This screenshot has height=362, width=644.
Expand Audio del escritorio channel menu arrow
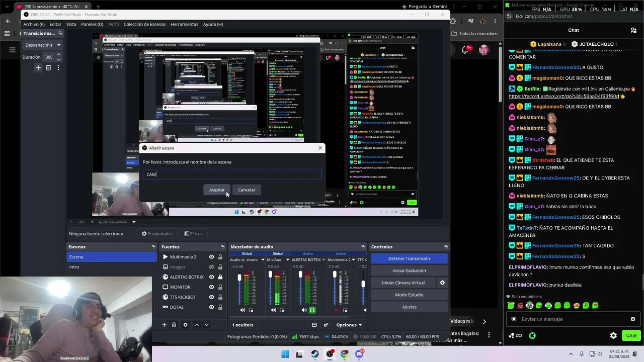point(263,260)
